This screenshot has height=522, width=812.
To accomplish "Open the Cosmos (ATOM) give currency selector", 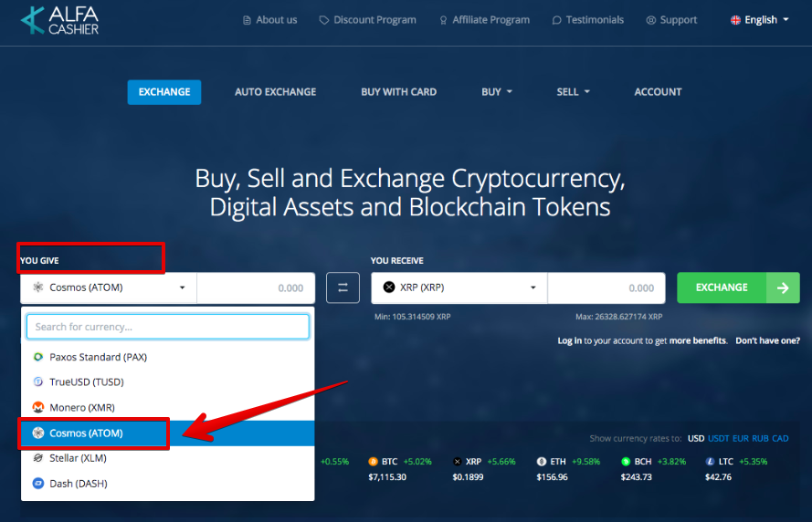I will coord(109,287).
